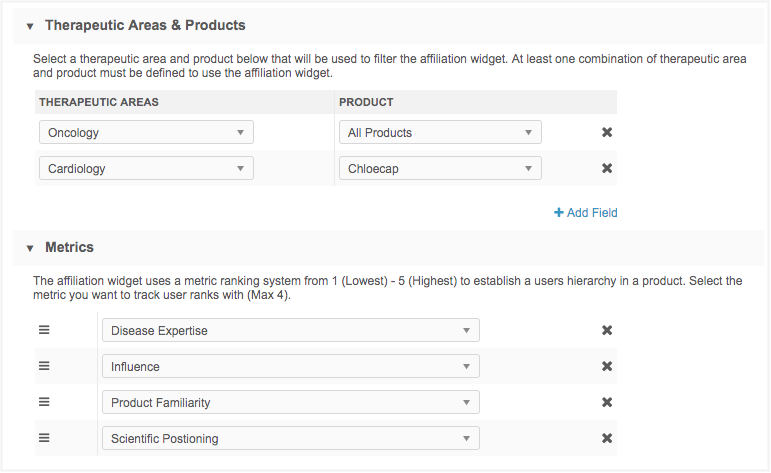Click the Add Field link
Viewport: 771px width, 473px height.
[x=586, y=213]
